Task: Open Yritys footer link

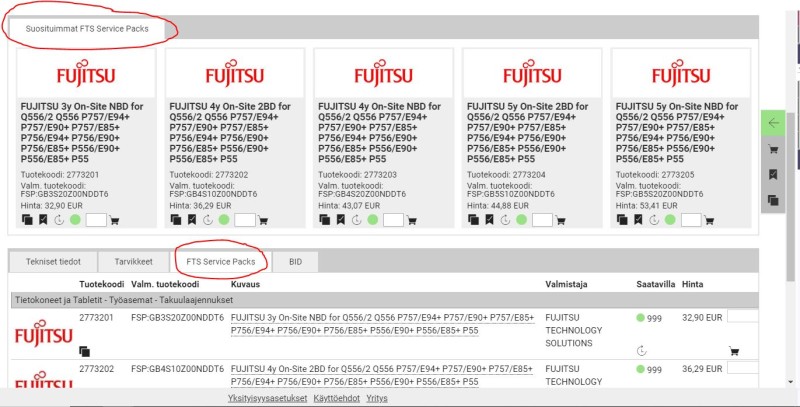Action: (x=377, y=398)
